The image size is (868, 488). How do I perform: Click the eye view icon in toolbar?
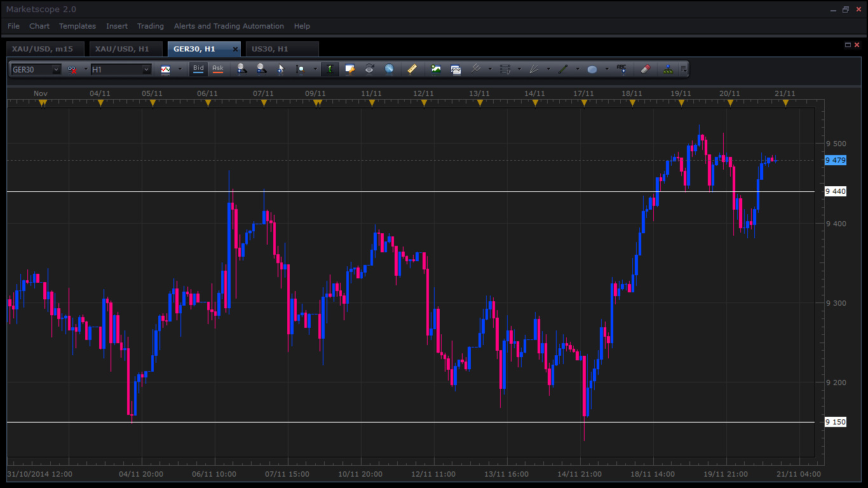(369, 69)
